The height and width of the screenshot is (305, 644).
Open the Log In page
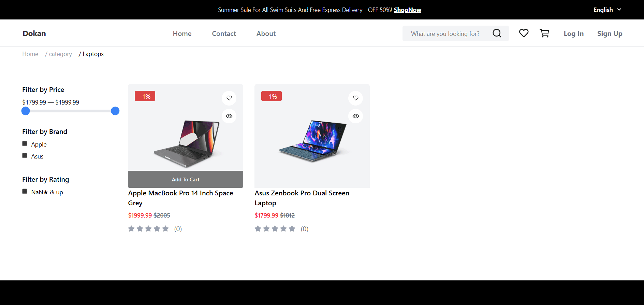click(x=573, y=33)
